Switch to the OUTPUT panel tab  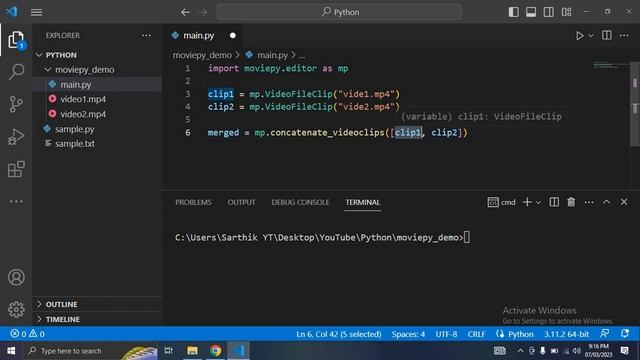click(241, 202)
